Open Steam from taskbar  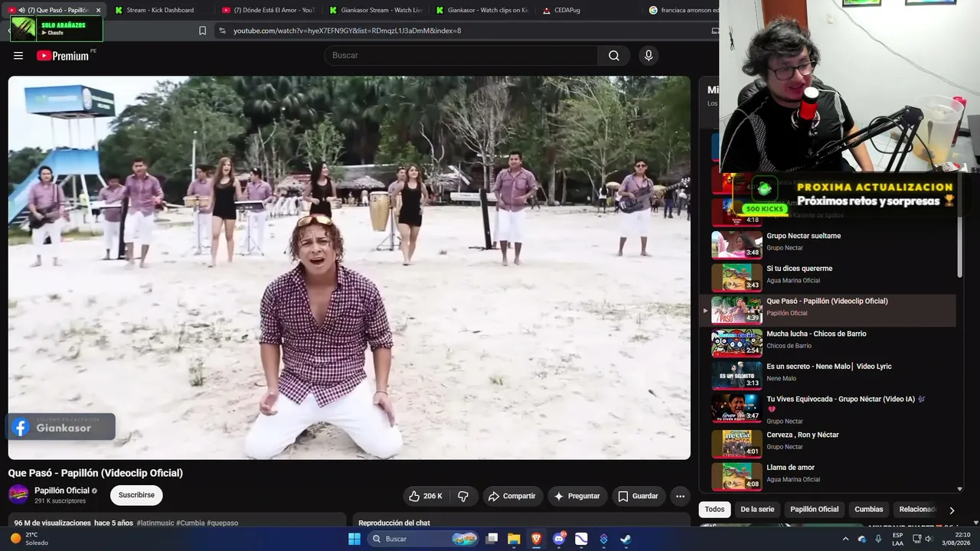[626, 539]
